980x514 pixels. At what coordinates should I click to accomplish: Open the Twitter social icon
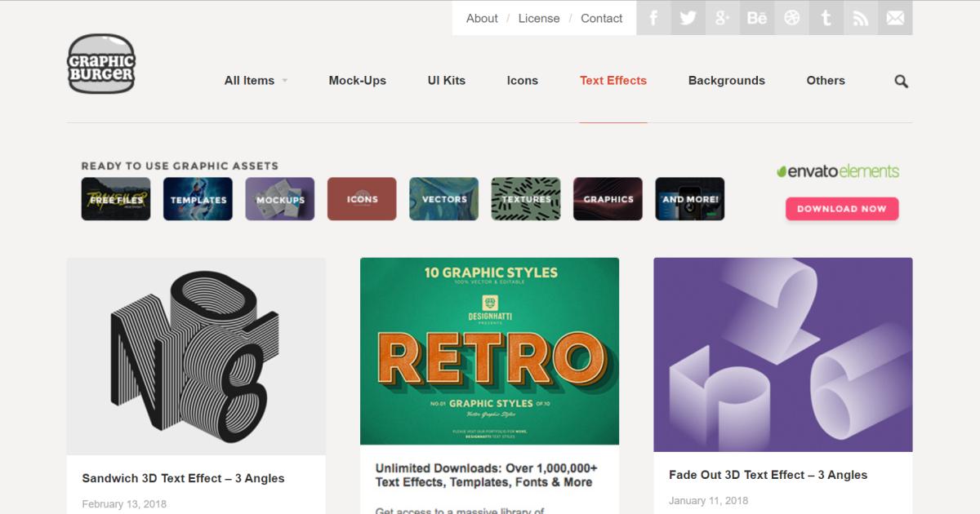pos(688,18)
